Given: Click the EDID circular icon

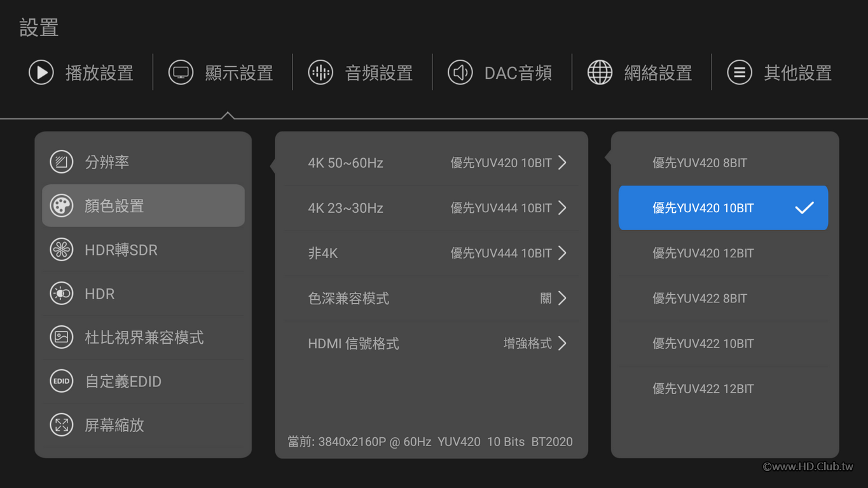Looking at the screenshot, I should (62, 381).
